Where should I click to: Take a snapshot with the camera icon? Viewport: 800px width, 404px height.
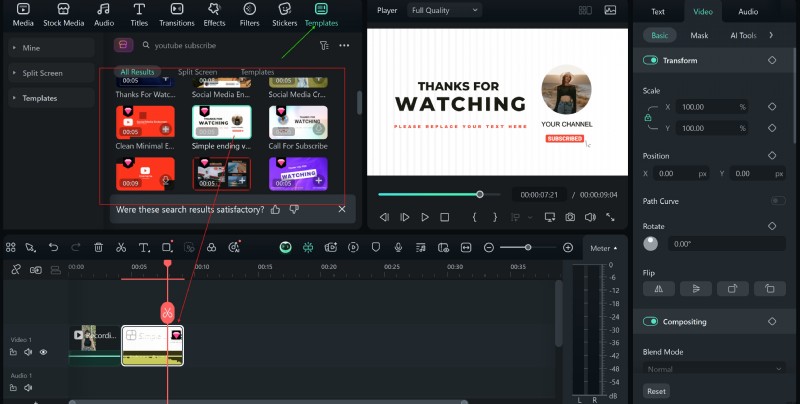tap(569, 217)
